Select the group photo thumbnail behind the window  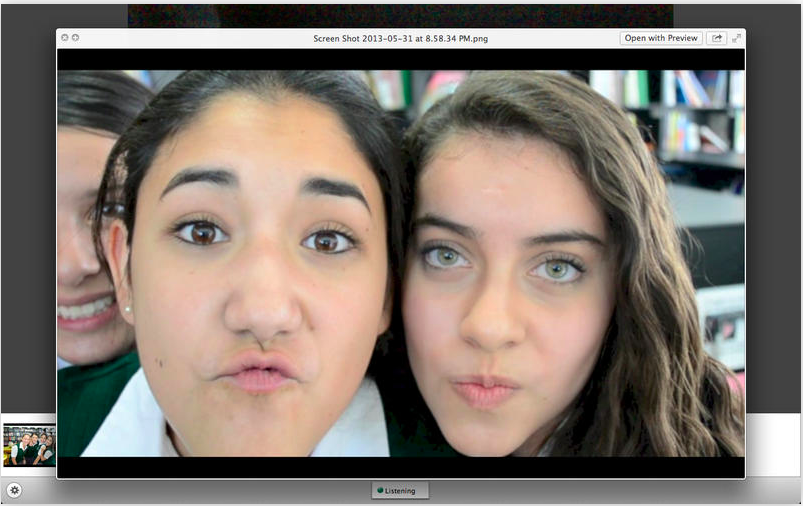[29, 445]
